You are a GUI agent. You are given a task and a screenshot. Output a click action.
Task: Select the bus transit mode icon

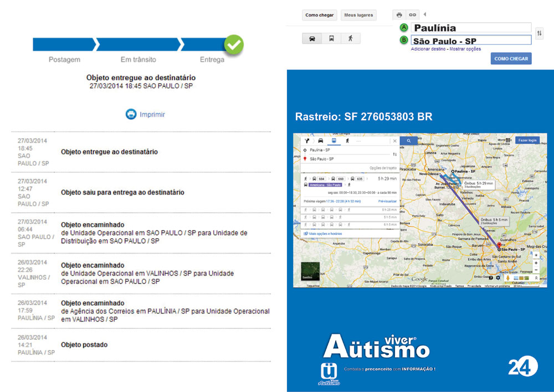(331, 39)
